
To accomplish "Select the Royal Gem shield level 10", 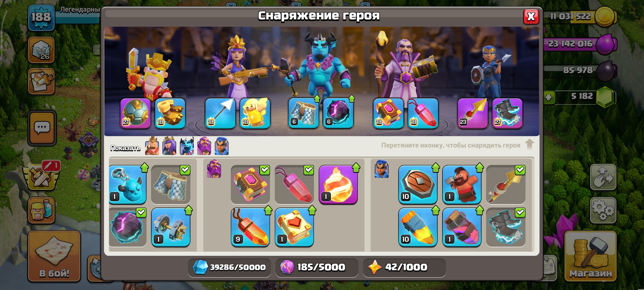I will pos(417,184).
